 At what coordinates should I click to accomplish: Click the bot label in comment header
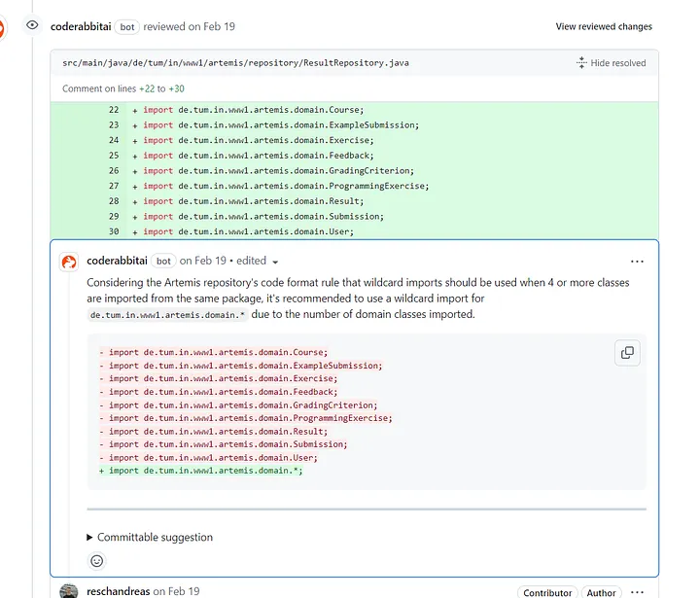[x=163, y=262]
